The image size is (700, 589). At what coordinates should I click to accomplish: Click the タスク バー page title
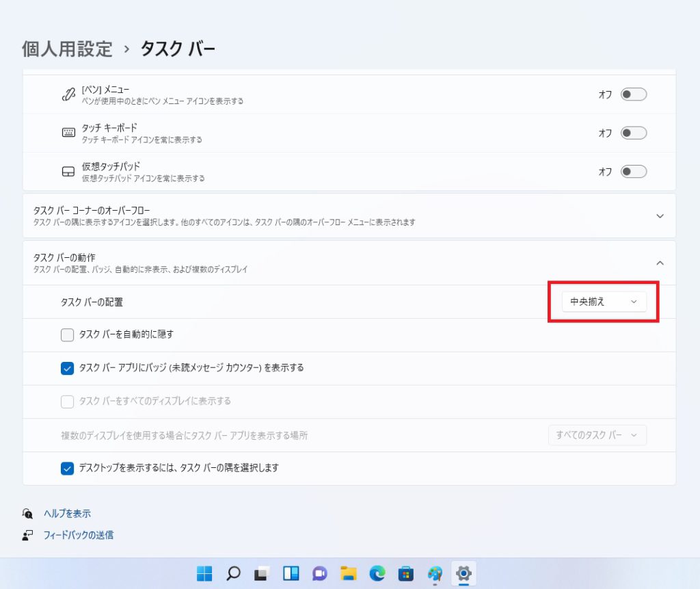(178, 49)
